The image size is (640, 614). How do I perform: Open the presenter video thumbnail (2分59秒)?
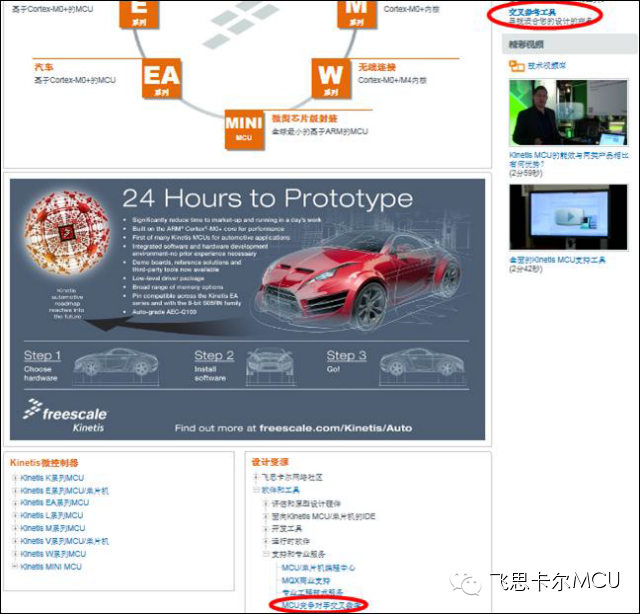pyautogui.click(x=568, y=113)
